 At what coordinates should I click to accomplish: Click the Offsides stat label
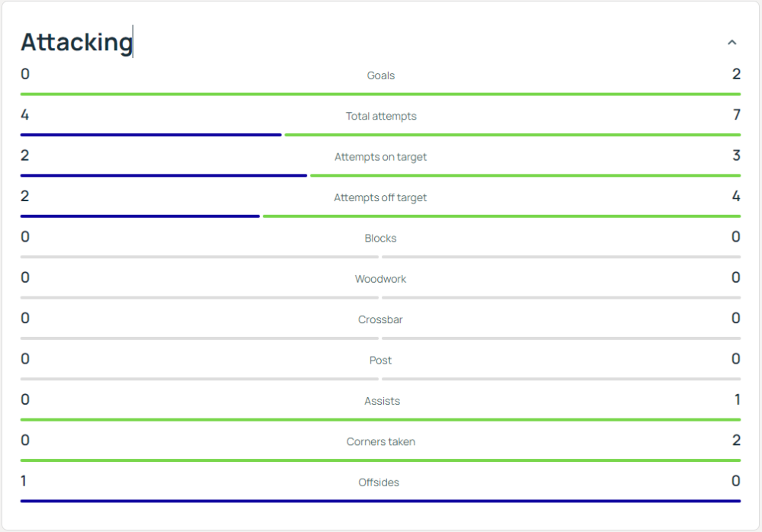(379, 482)
